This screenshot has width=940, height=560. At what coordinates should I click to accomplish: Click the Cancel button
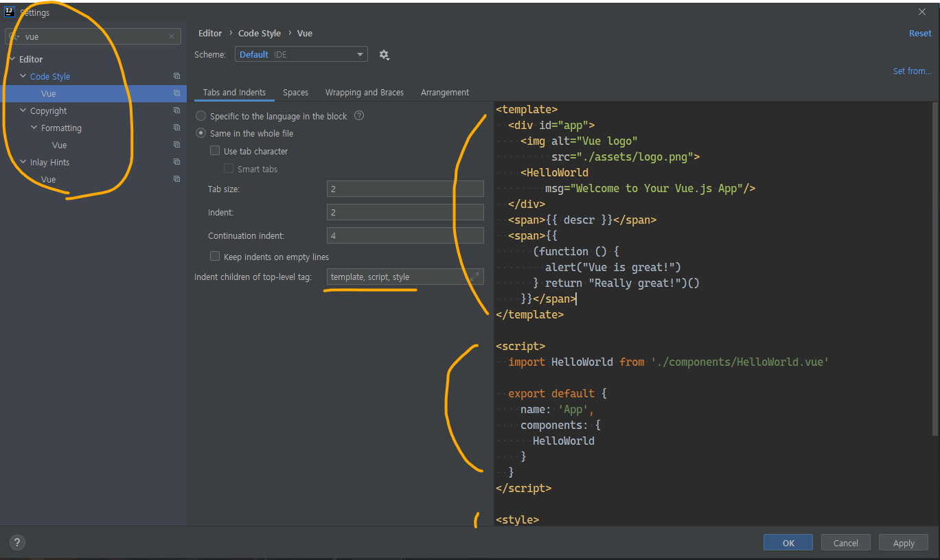846,542
